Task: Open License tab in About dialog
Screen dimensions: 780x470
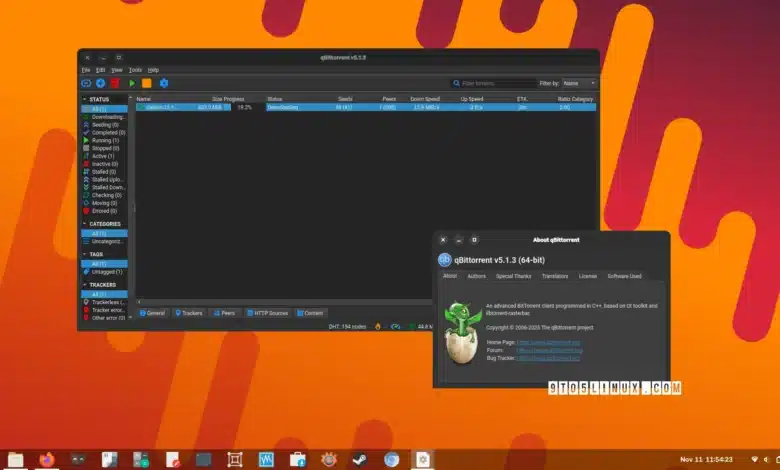Action: (x=587, y=276)
